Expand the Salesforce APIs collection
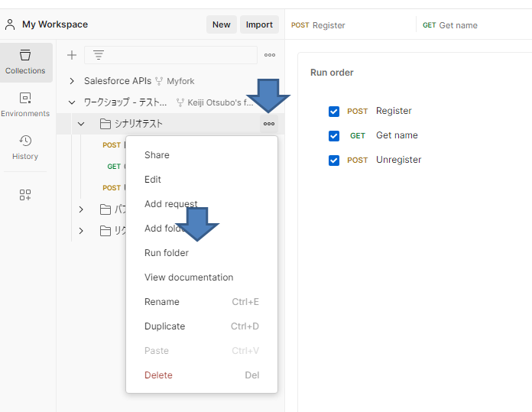Screen dimensions: 532x412 72,80
